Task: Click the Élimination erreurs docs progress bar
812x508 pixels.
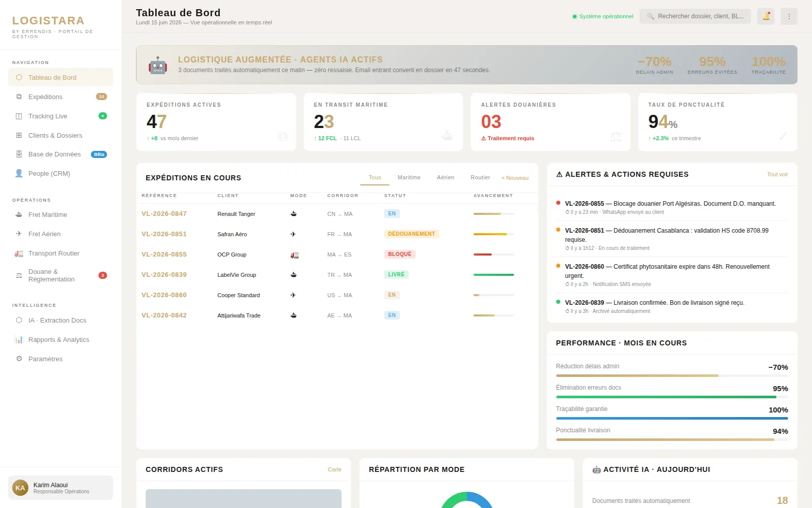Action: coord(672,397)
